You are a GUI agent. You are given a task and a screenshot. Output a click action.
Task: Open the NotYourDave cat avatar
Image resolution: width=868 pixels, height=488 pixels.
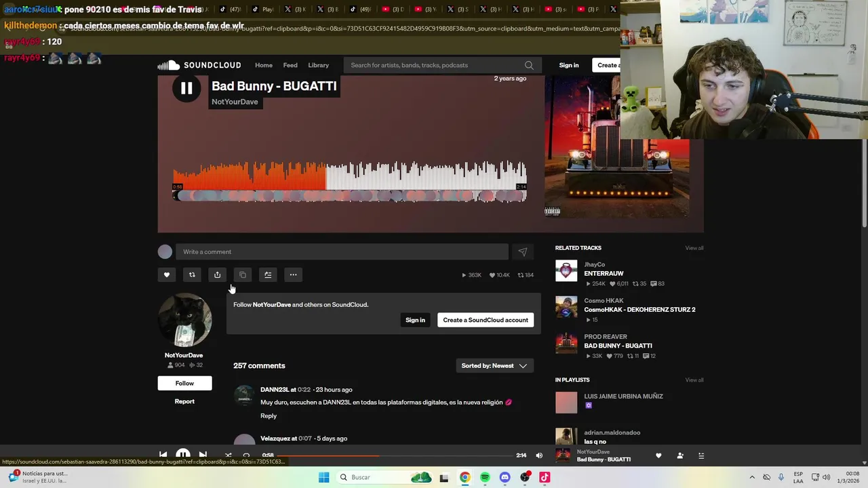184,320
